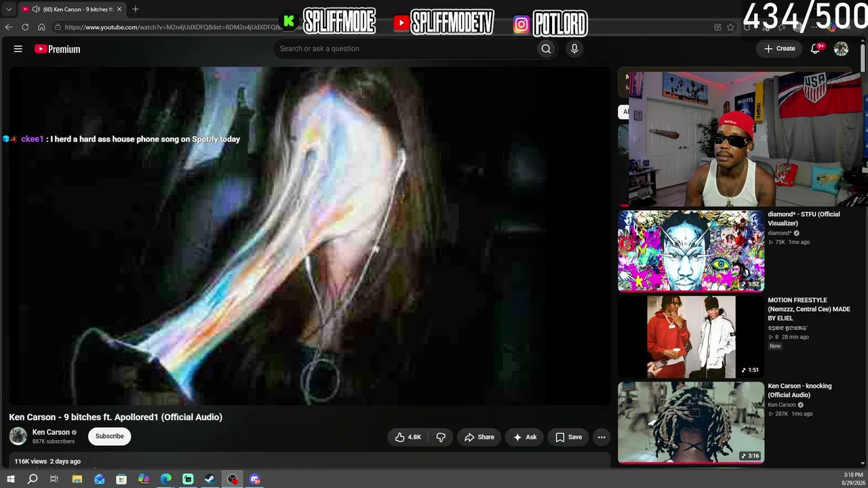This screenshot has width=868, height=488.
Task: Click the video title '9 bitches ft. Apollored1'
Action: point(115,417)
